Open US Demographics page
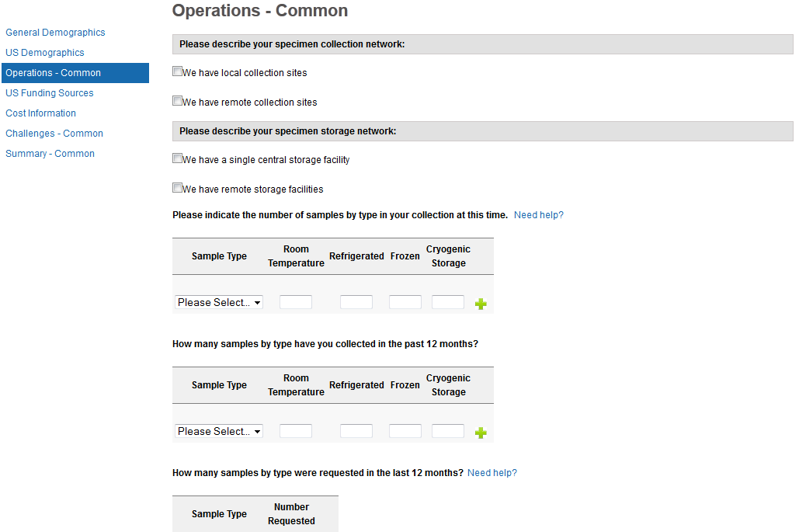Screen dimensions: 799x532 tap(45, 53)
